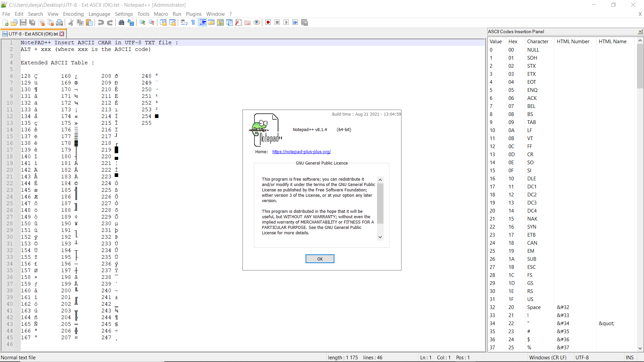
Task: Open the Settings menu
Action: 124,14
